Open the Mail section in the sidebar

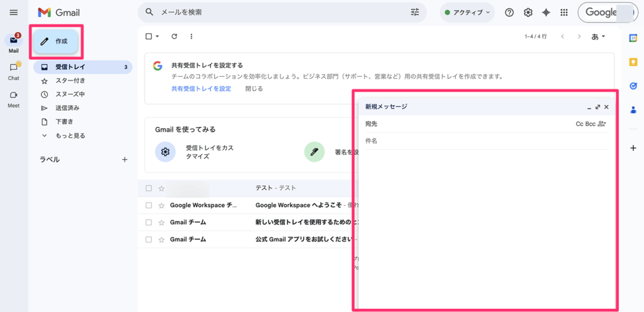pos(14,43)
